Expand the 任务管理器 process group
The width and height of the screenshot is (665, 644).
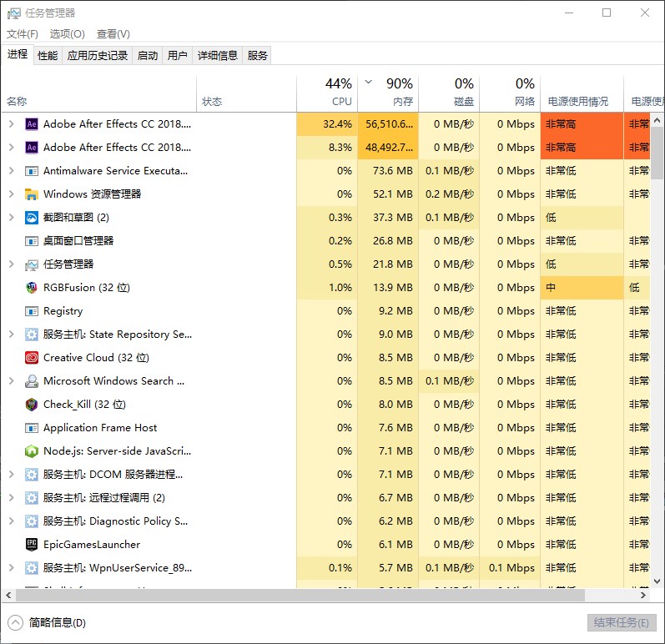click(12, 264)
